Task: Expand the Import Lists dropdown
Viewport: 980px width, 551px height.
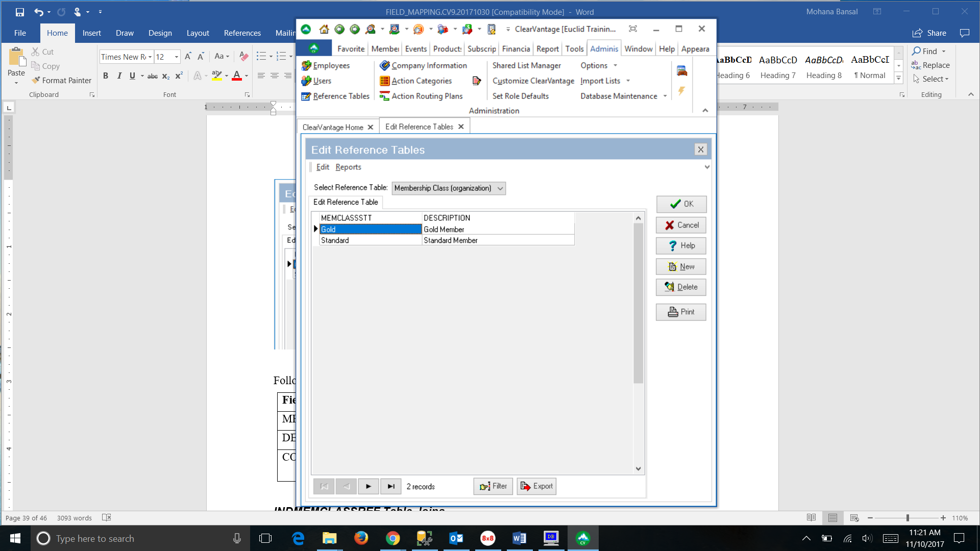Action: pos(628,81)
